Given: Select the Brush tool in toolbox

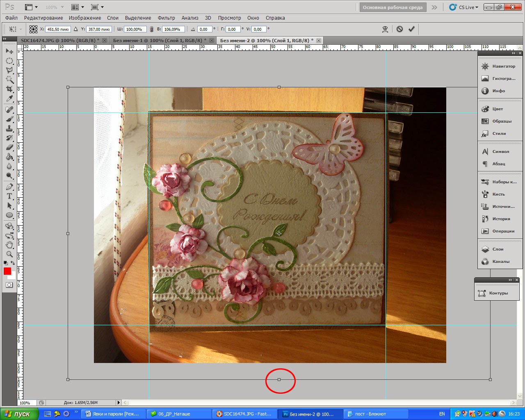Looking at the screenshot, I should pos(9,119).
